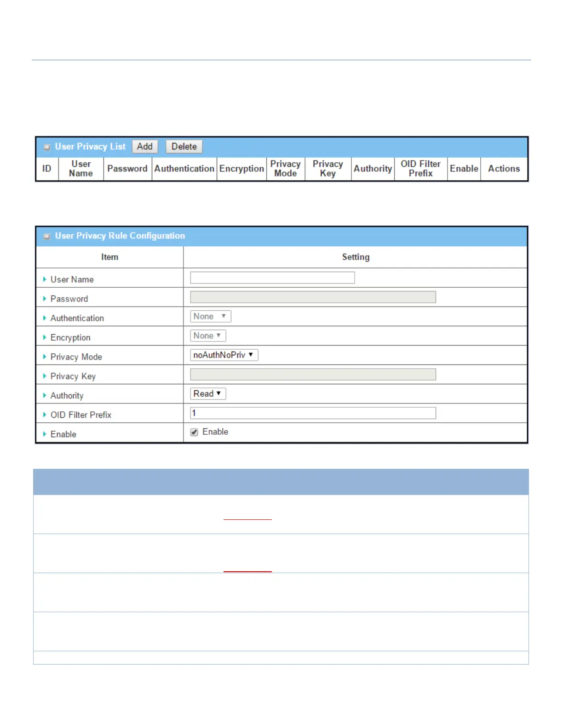
Task: Click the User Privacy Rule Configuration panel icon
Action: (47, 236)
